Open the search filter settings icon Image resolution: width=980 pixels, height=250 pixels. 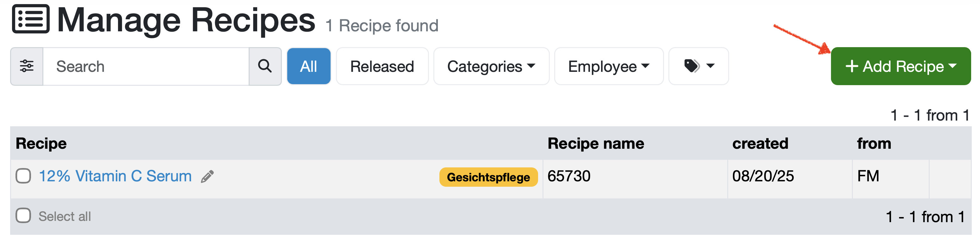click(x=27, y=66)
